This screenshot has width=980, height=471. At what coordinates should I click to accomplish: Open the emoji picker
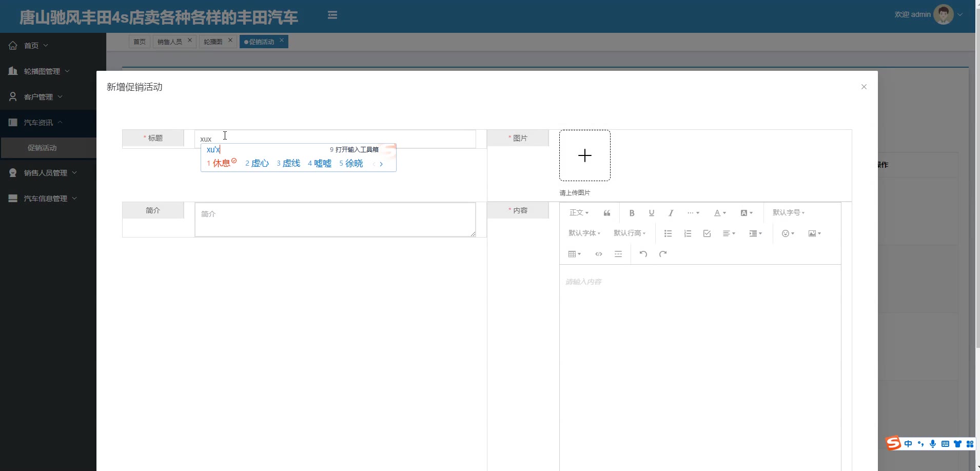[x=788, y=233]
